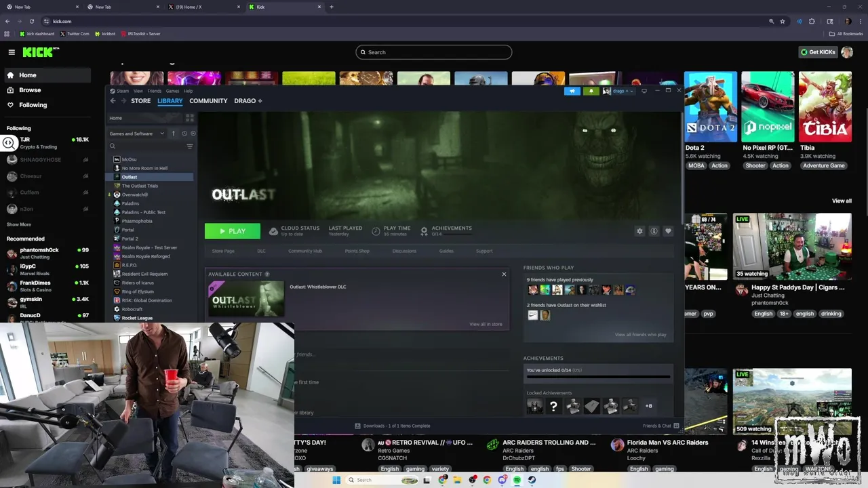Click View all friends who play
This screenshot has width=868, height=488.
641,335
